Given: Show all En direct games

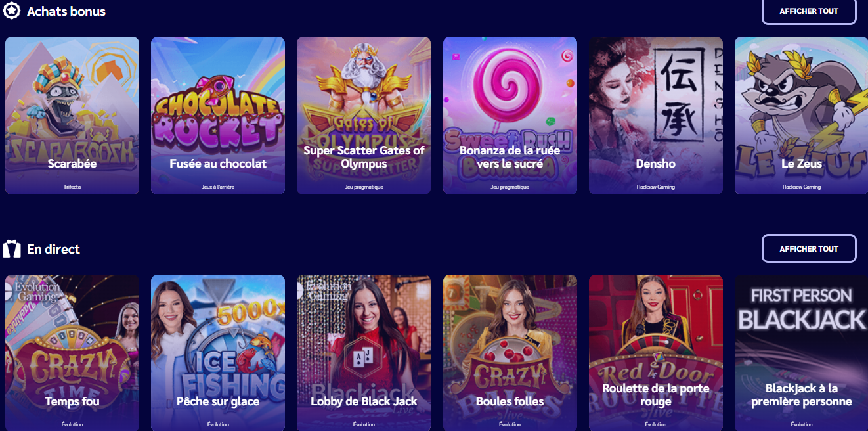Looking at the screenshot, I should (809, 249).
